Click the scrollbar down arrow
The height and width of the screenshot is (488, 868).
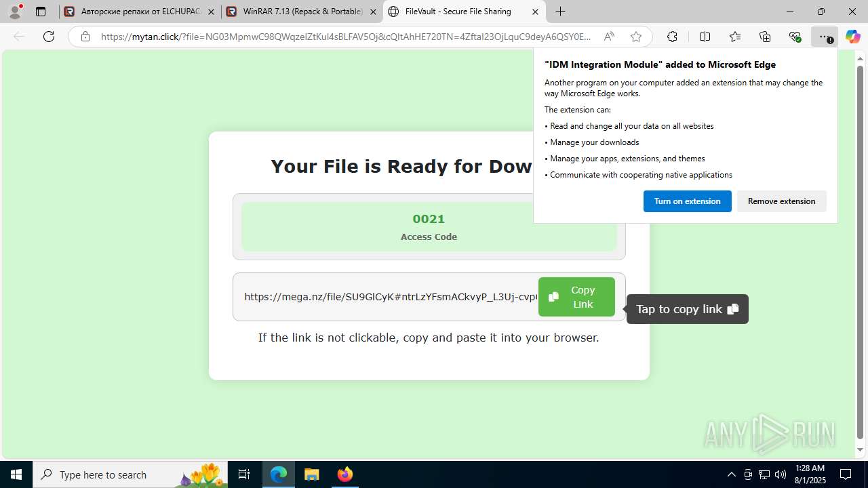pyautogui.click(x=860, y=450)
